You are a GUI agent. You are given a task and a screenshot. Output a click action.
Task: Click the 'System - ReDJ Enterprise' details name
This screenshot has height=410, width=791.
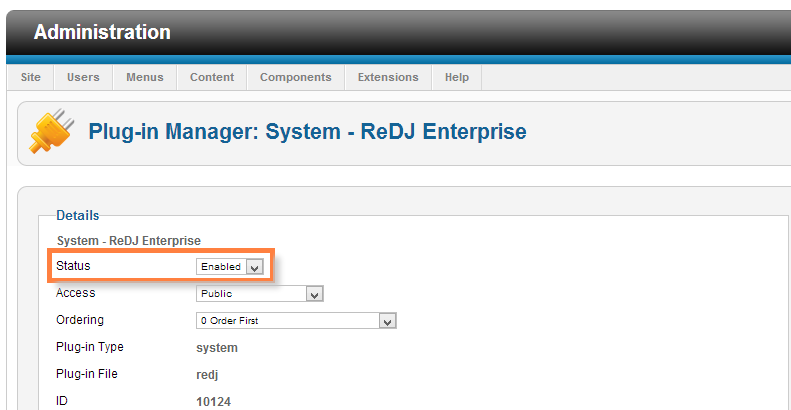[129, 241]
